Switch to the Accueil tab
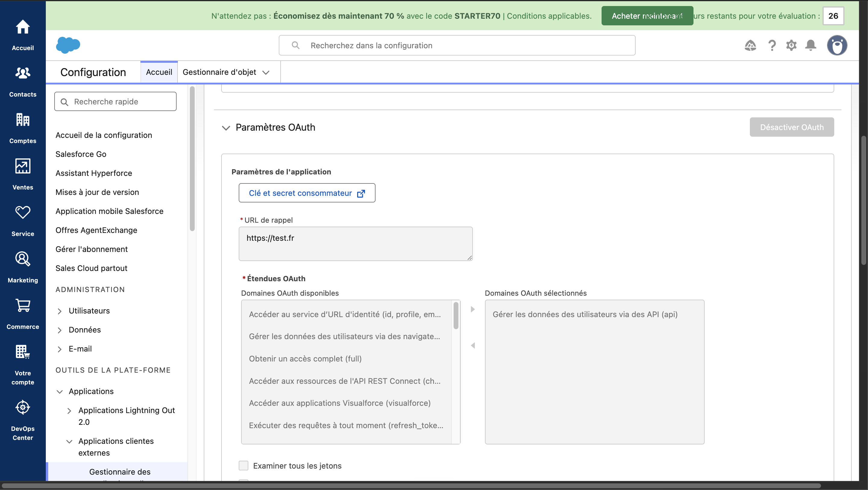The width and height of the screenshot is (868, 490). (159, 72)
